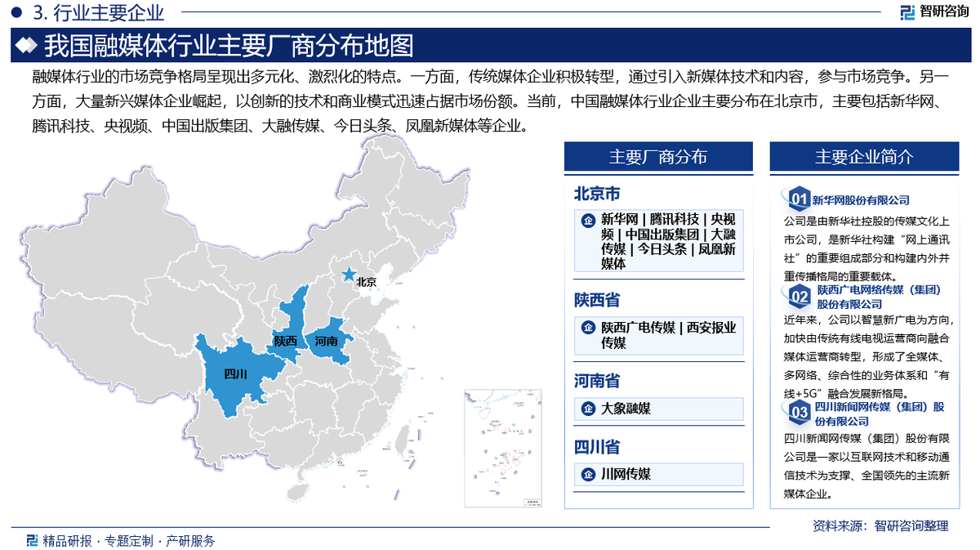
Task: Click the bullet dot before 3. 行业主要企业
Action: point(18,13)
